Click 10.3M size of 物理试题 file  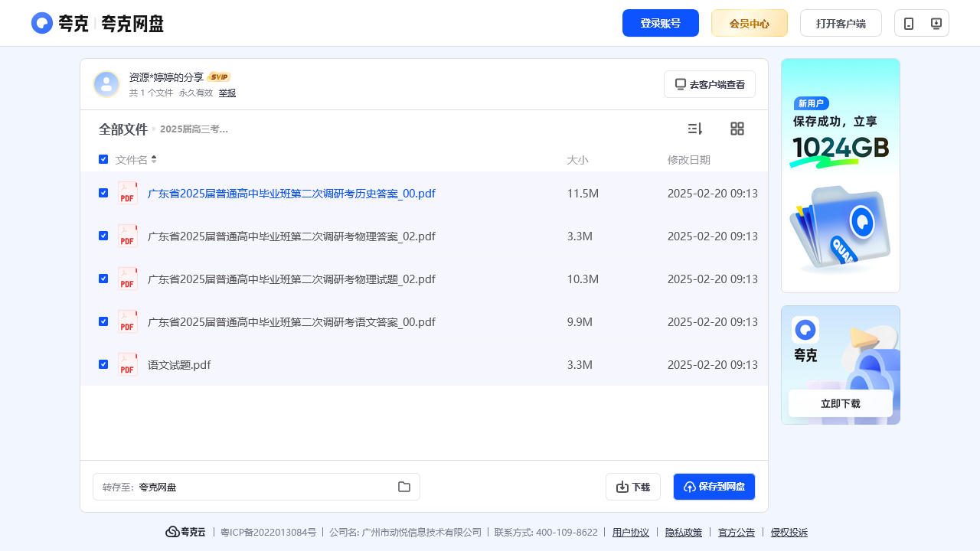(583, 279)
